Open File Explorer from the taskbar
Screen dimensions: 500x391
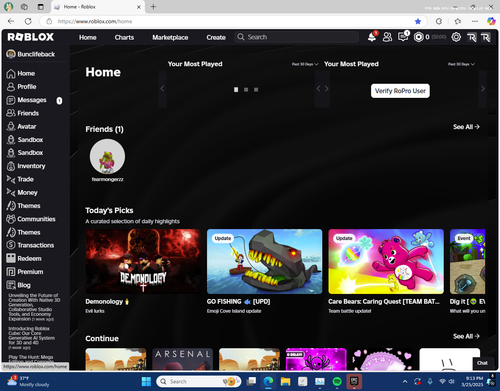pos(285,381)
